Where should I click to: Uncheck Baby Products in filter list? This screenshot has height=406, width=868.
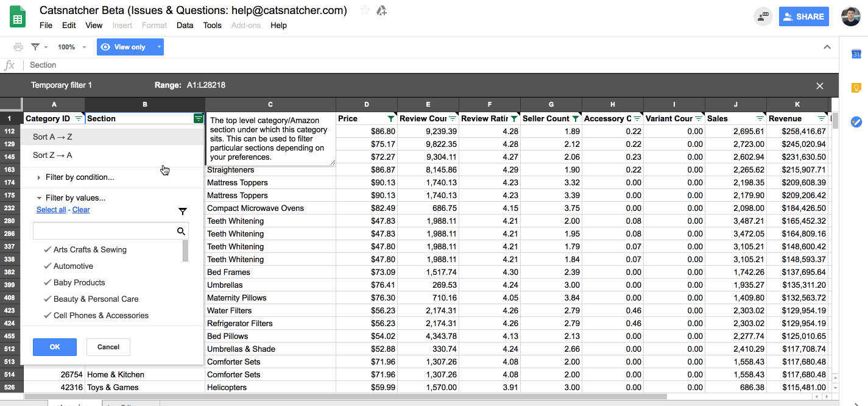(x=74, y=283)
